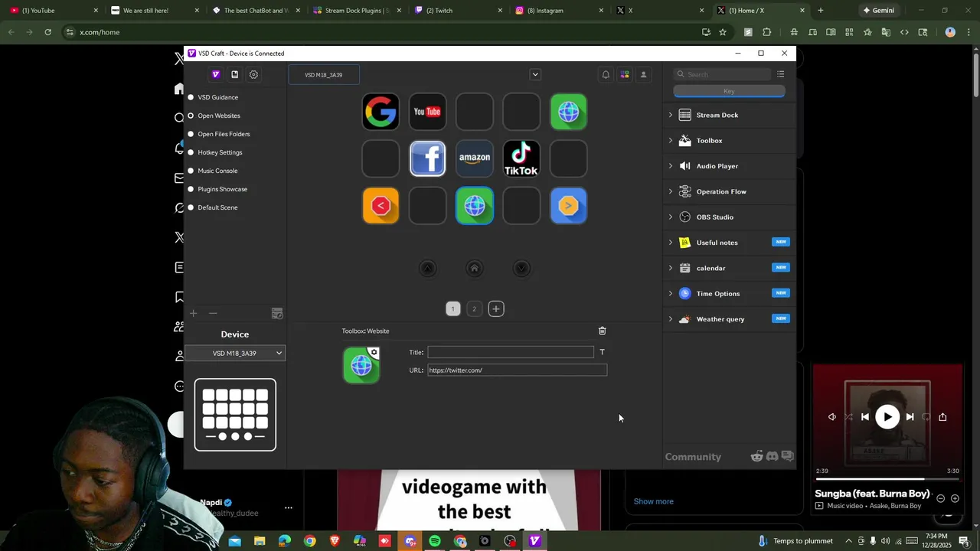Open the colorful plugin store icon
The image size is (980, 551).
point(625,74)
